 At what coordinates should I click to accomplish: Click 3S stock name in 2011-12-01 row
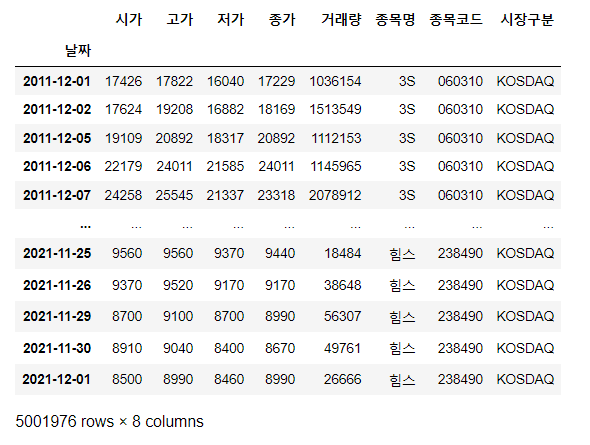(407, 81)
